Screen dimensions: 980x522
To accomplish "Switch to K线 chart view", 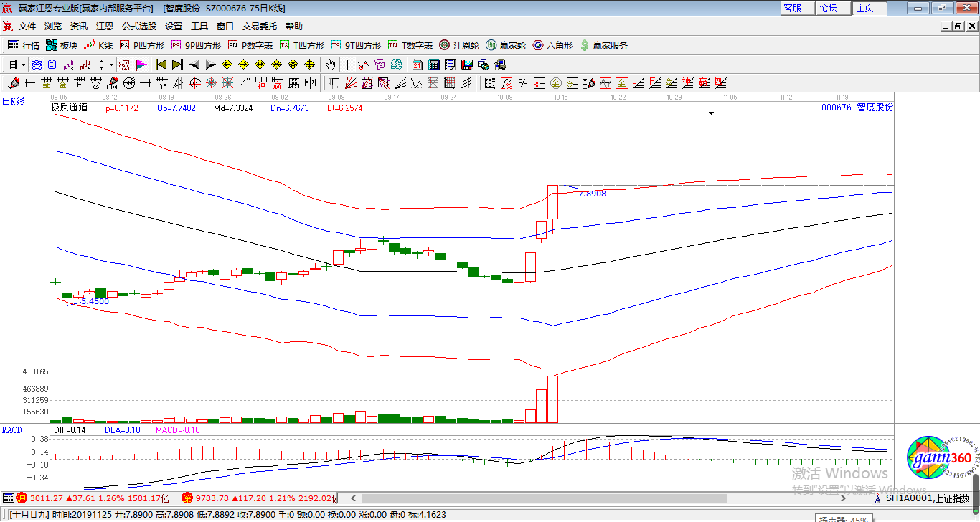I will tap(98, 45).
